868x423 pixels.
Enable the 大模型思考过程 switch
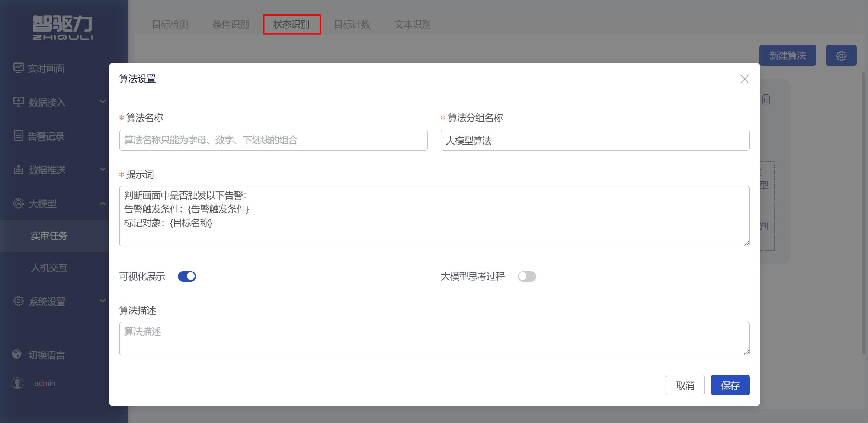click(x=527, y=277)
